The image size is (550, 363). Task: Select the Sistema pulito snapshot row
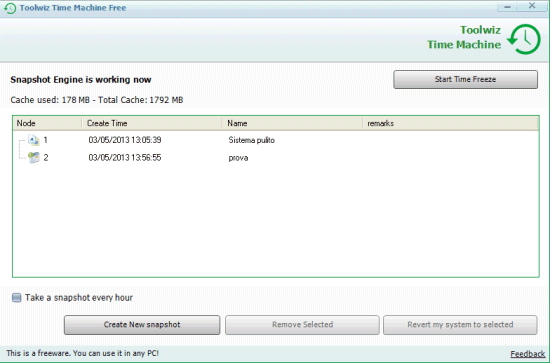click(x=276, y=140)
